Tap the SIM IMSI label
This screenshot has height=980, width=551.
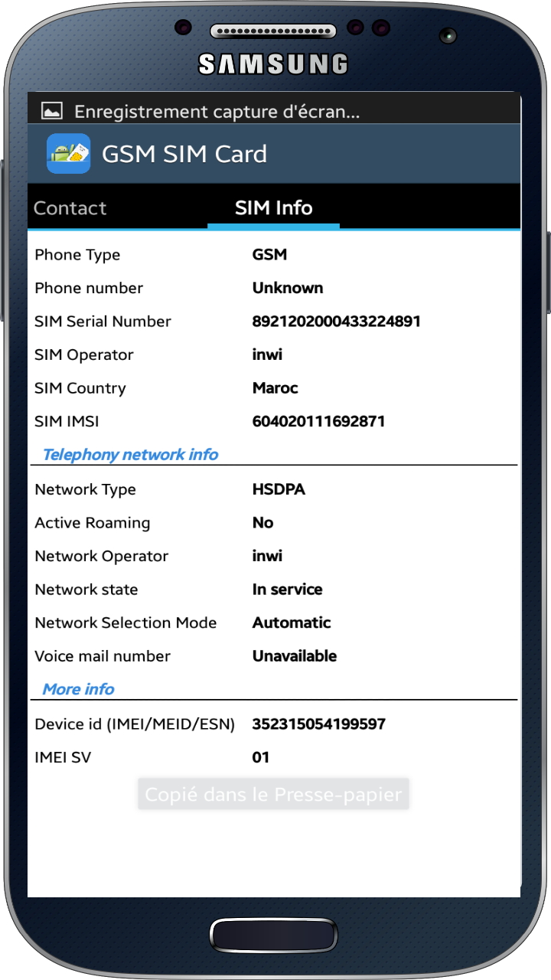click(67, 421)
